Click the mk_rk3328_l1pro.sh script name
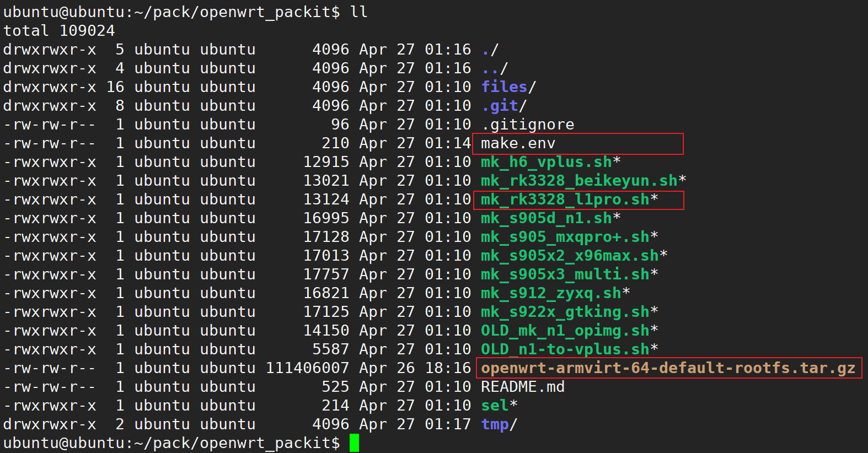 (x=565, y=199)
